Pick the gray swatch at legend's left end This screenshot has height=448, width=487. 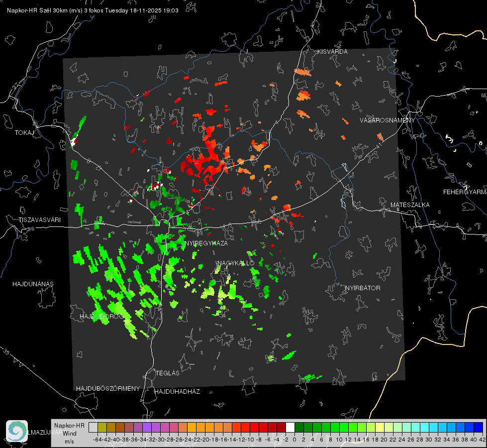tap(93, 428)
